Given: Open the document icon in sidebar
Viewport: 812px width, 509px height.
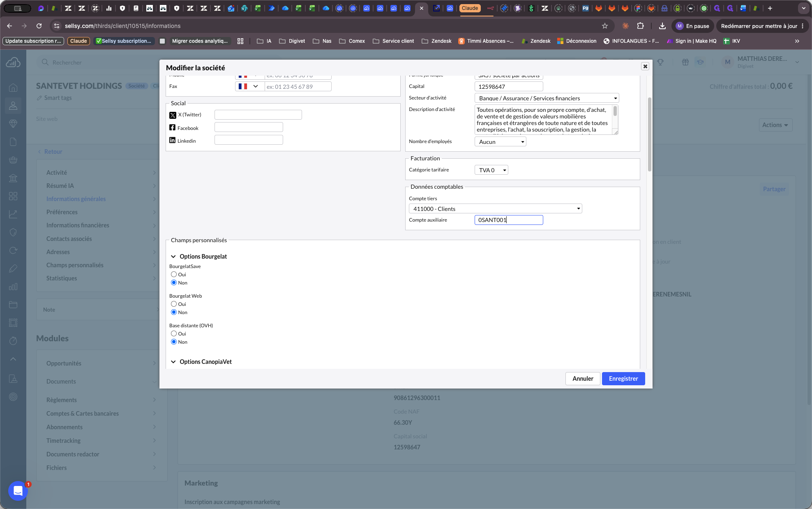Looking at the screenshot, I should 13,142.
